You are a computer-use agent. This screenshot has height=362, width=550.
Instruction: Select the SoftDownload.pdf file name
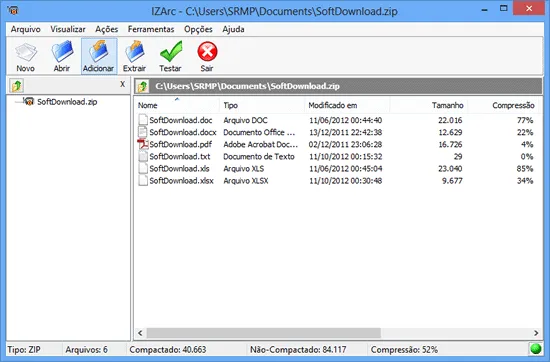(181, 145)
